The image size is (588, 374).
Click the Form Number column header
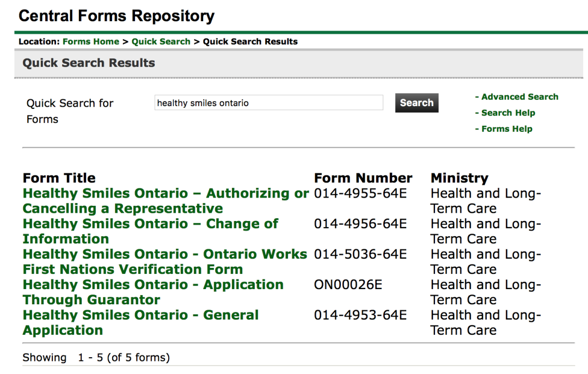(x=363, y=178)
